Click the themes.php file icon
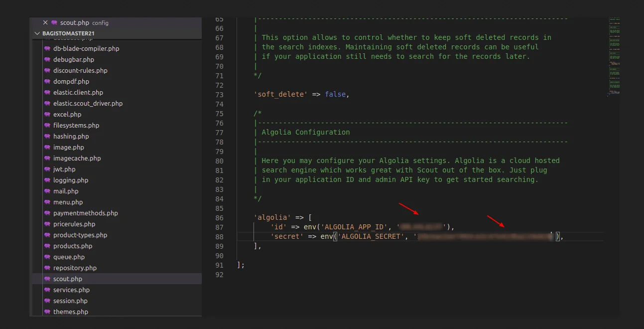The image size is (644, 329). pyautogui.click(x=48, y=312)
